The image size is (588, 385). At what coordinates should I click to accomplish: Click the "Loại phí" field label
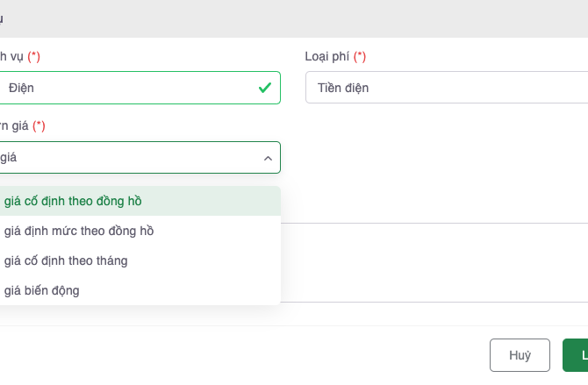coord(328,56)
